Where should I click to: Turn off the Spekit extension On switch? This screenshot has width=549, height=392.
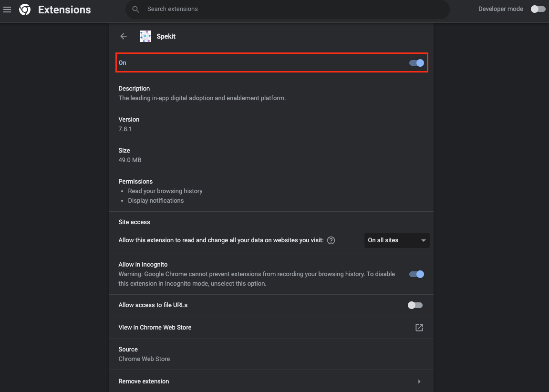coord(416,63)
